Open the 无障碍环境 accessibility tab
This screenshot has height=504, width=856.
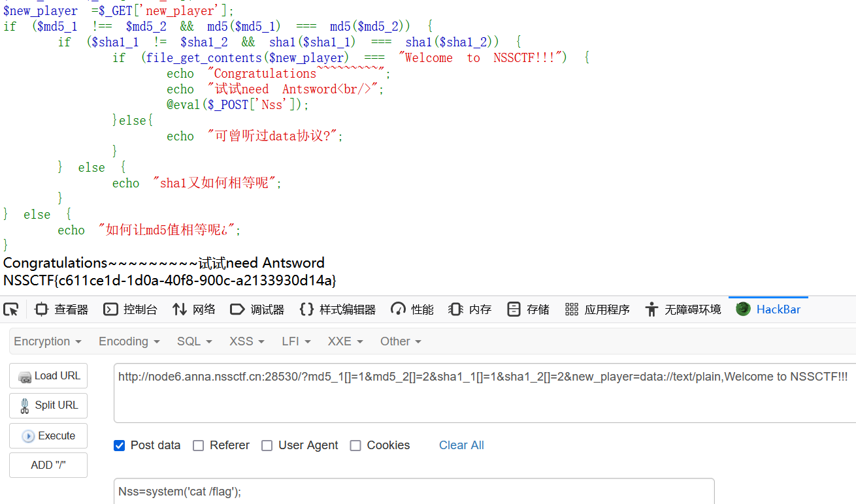(683, 309)
